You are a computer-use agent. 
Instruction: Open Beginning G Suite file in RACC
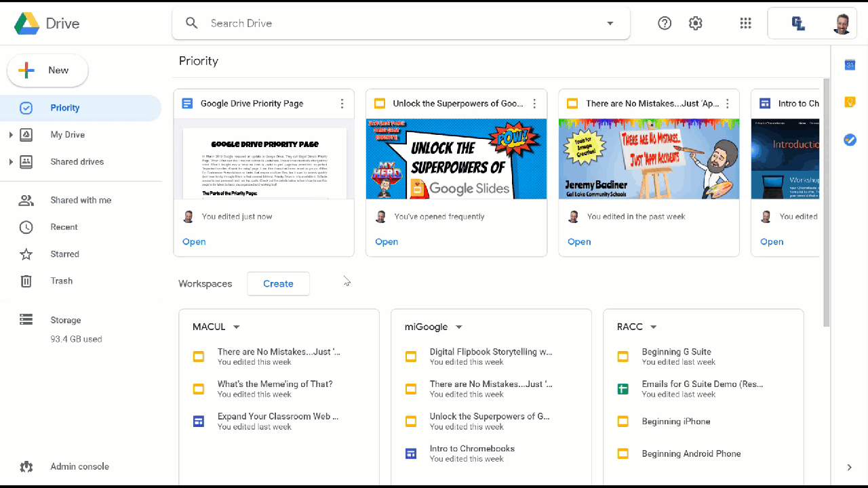703,357
